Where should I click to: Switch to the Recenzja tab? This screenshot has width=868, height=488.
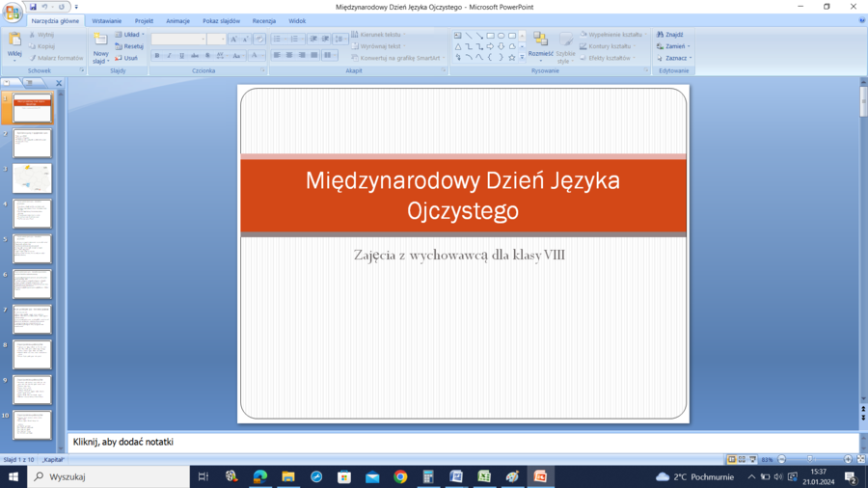(264, 21)
